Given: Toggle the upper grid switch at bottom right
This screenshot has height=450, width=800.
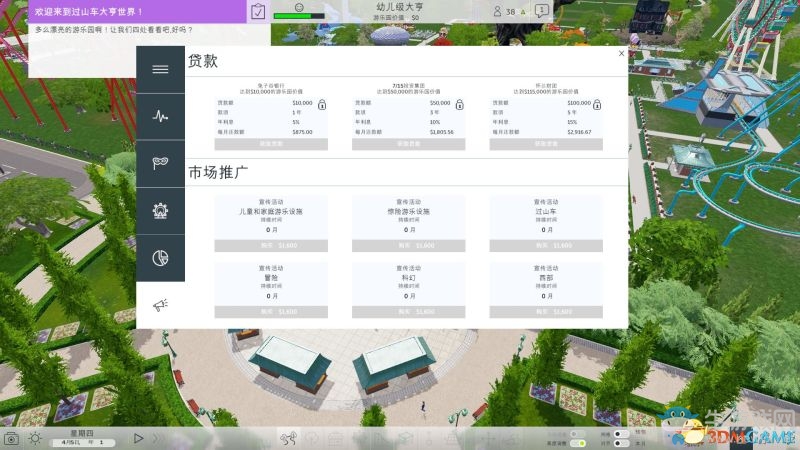Looking at the screenshot, I should [621, 434].
